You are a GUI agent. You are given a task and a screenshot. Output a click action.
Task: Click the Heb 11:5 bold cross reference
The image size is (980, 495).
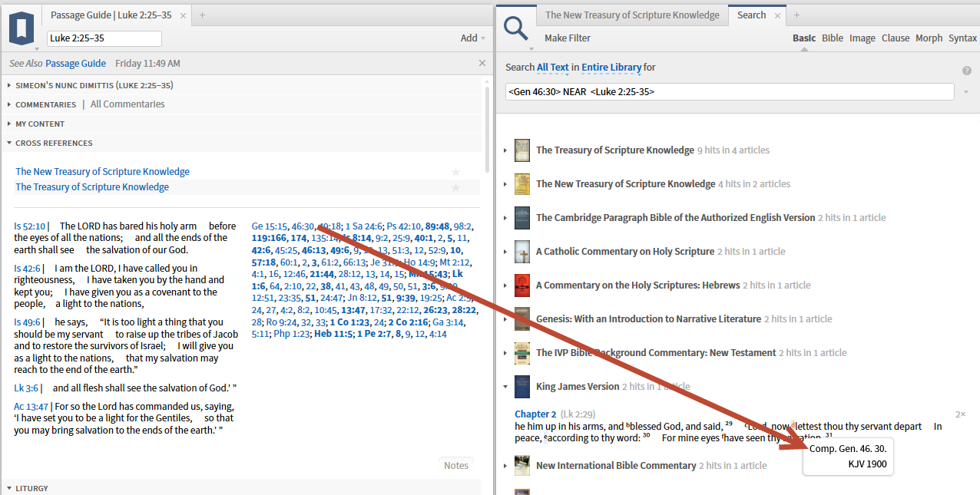click(333, 334)
